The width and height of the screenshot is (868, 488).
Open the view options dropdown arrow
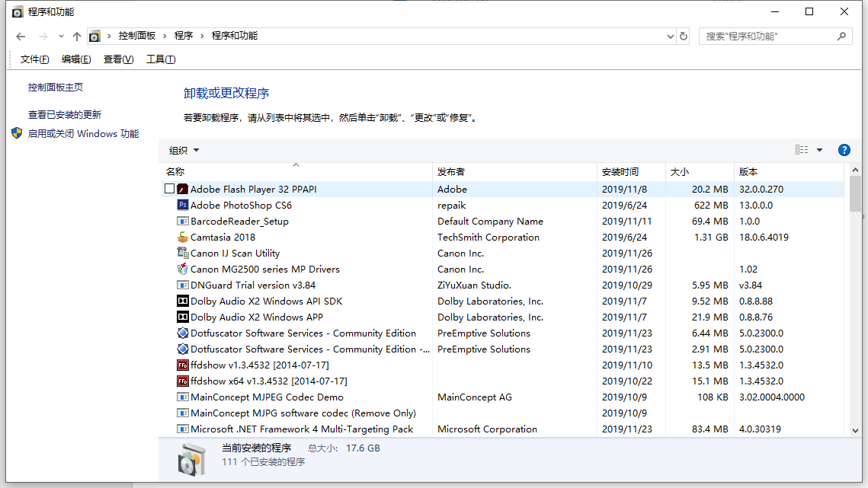tap(820, 150)
